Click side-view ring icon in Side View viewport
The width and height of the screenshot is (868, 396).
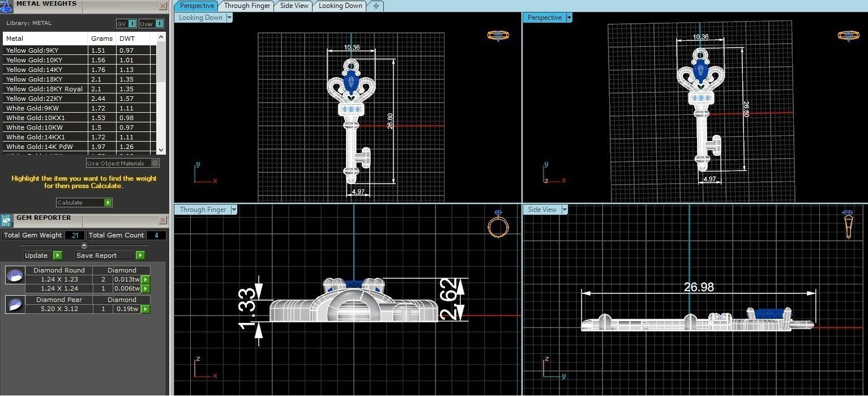(x=848, y=224)
